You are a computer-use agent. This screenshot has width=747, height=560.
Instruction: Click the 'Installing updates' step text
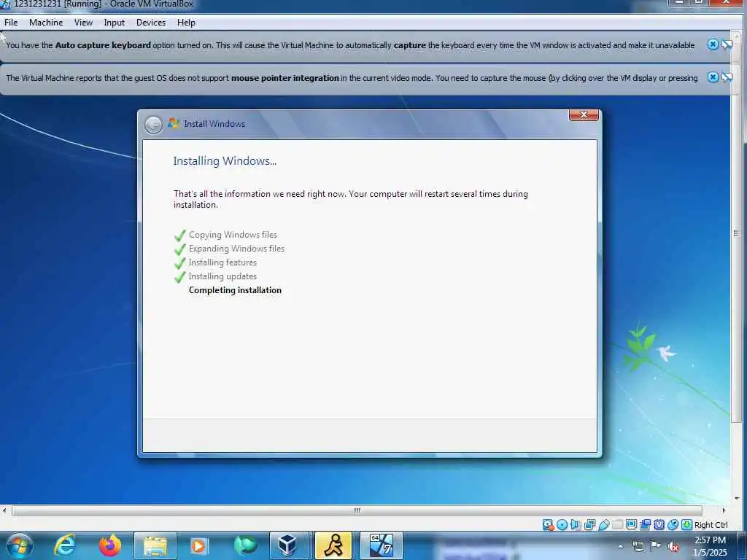[x=222, y=276]
